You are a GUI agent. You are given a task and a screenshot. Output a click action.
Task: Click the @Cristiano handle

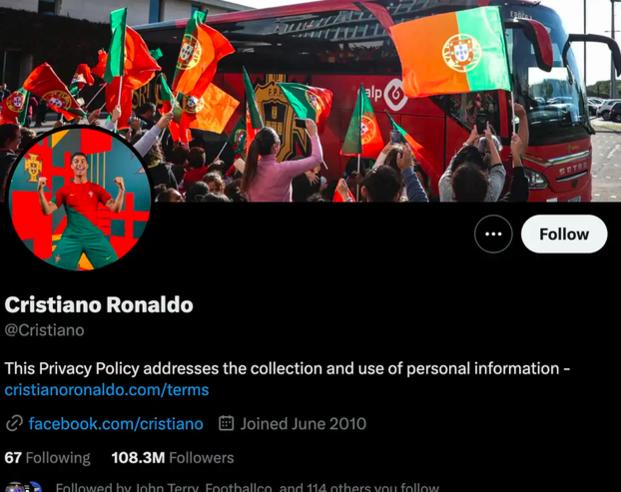[x=44, y=330]
